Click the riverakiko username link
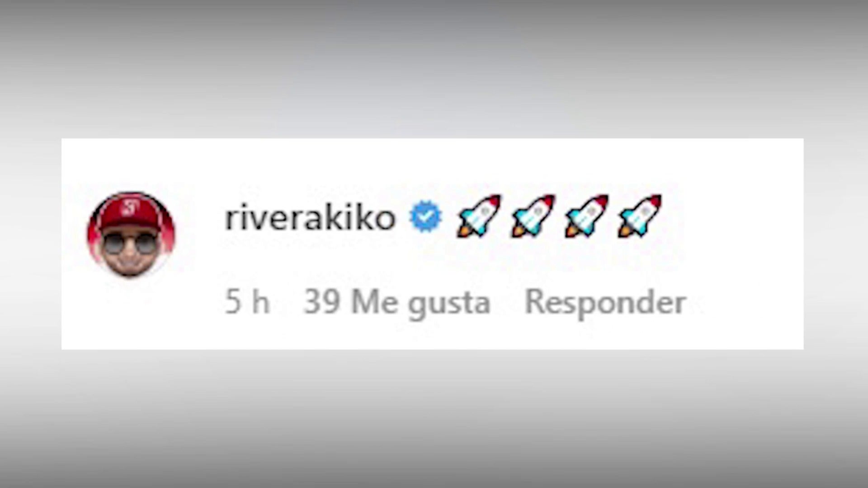 point(310,218)
